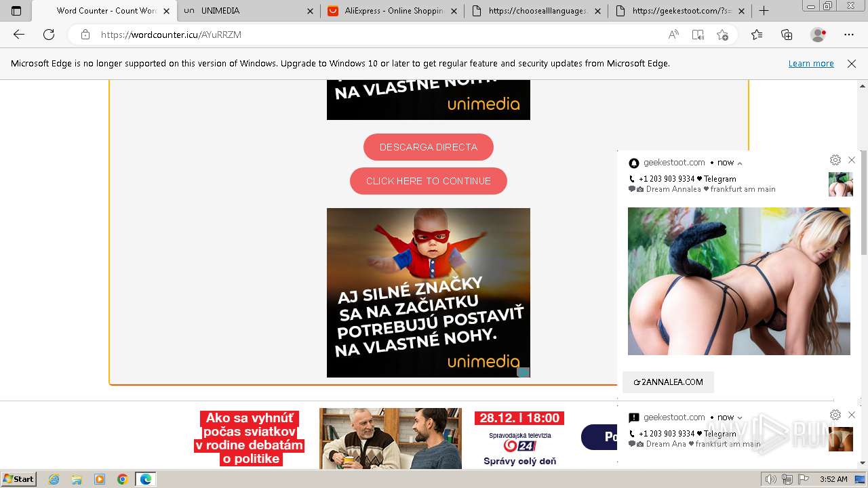Viewport: 868px width, 488px height.
Task: Close the AliExpress tab
Action: pyautogui.click(x=454, y=11)
